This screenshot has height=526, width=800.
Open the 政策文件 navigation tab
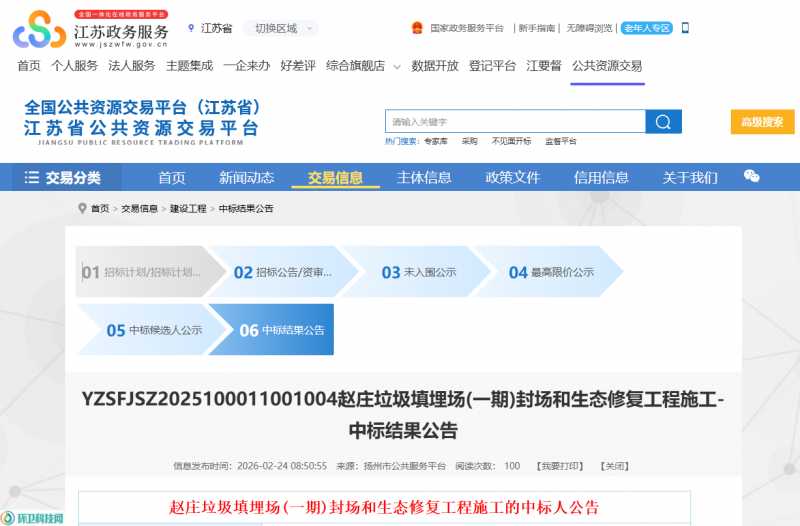click(x=512, y=178)
